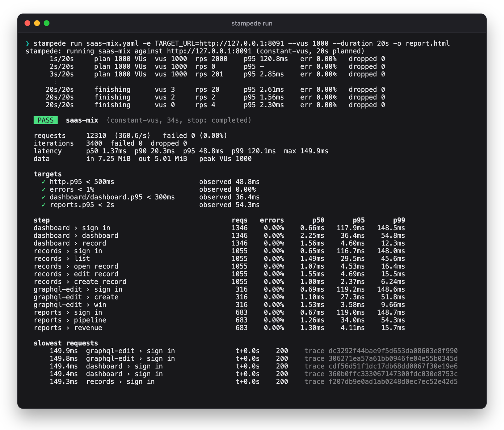Click the 'stampede run' window title
504x430 pixels.
click(x=252, y=23)
